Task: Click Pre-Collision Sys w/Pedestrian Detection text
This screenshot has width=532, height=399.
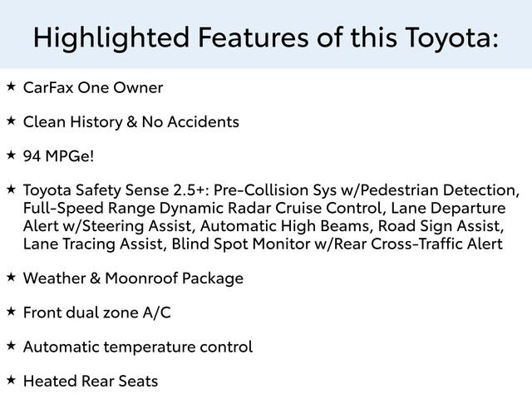Action: tap(366, 190)
